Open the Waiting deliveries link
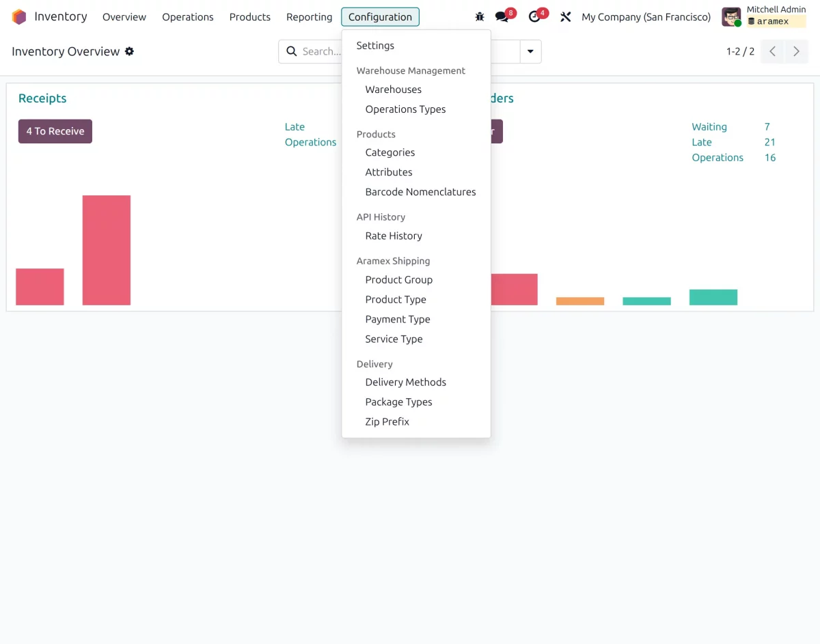 tap(709, 126)
